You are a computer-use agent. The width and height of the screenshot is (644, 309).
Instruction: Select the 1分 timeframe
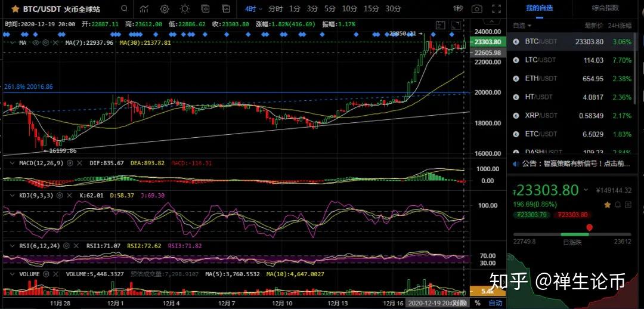click(x=295, y=8)
